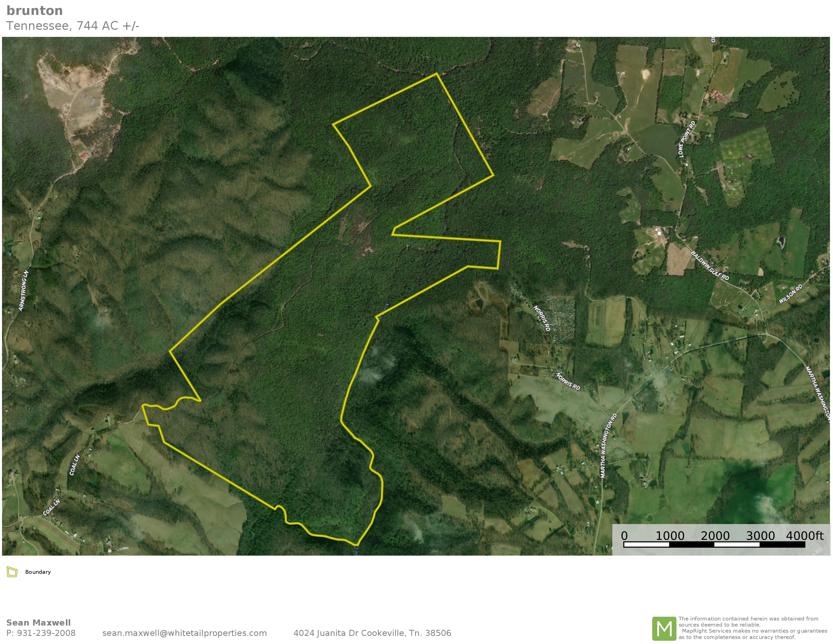The width and height of the screenshot is (833, 644).
Task: Click the upper Norris Rd label
Action: click(542, 318)
